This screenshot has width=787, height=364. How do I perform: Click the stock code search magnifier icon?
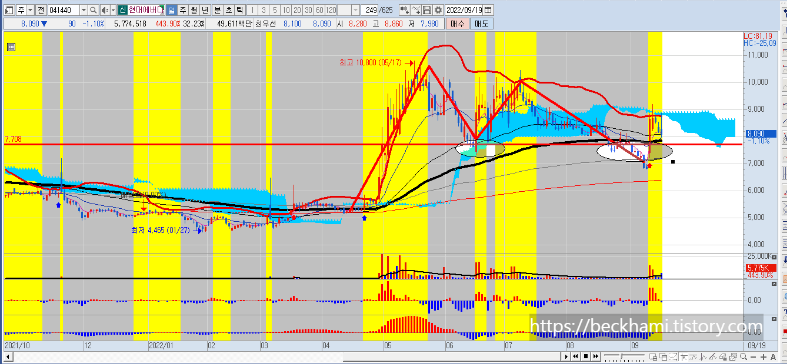(x=93, y=10)
